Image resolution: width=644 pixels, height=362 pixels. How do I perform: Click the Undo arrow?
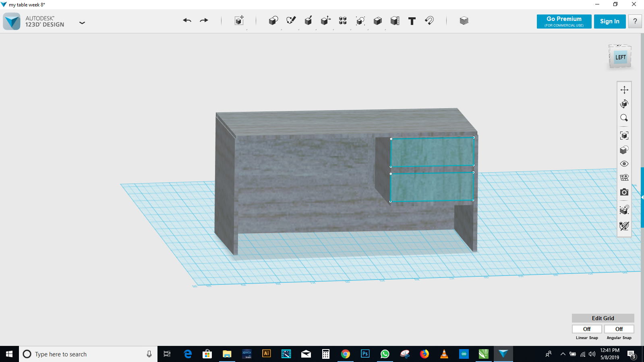[x=187, y=21]
